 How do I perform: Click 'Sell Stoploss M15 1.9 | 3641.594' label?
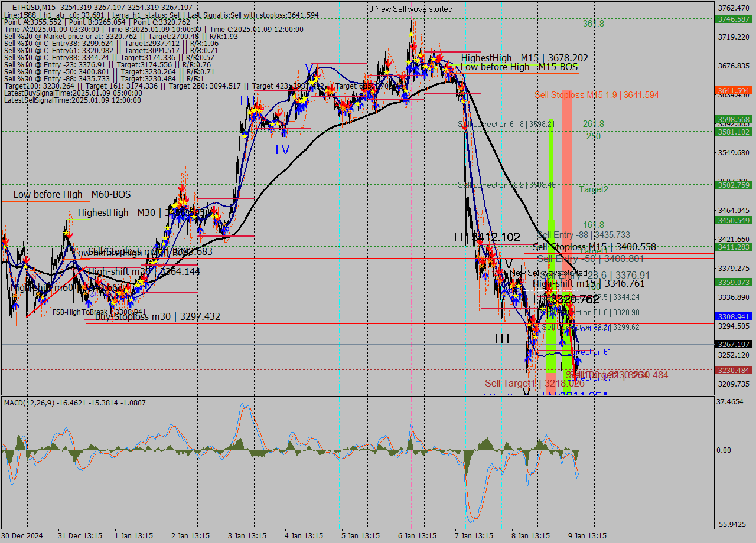point(597,94)
